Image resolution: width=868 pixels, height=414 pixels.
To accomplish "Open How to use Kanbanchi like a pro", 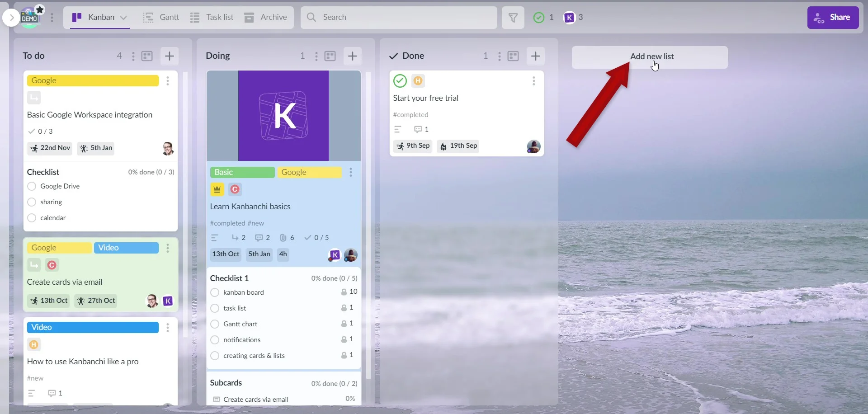I will pyautogui.click(x=83, y=362).
